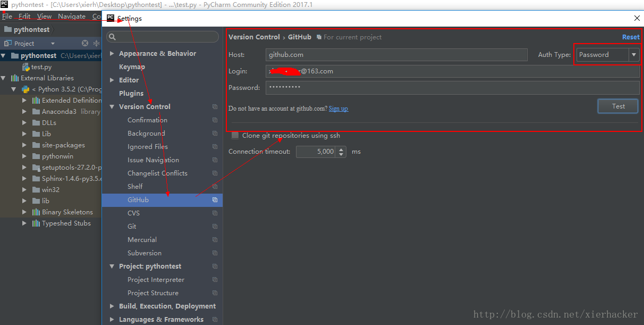Click the PyCharm icon in Settings title bar
This screenshot has height=325, width=644.
click(x=111, y=18)
